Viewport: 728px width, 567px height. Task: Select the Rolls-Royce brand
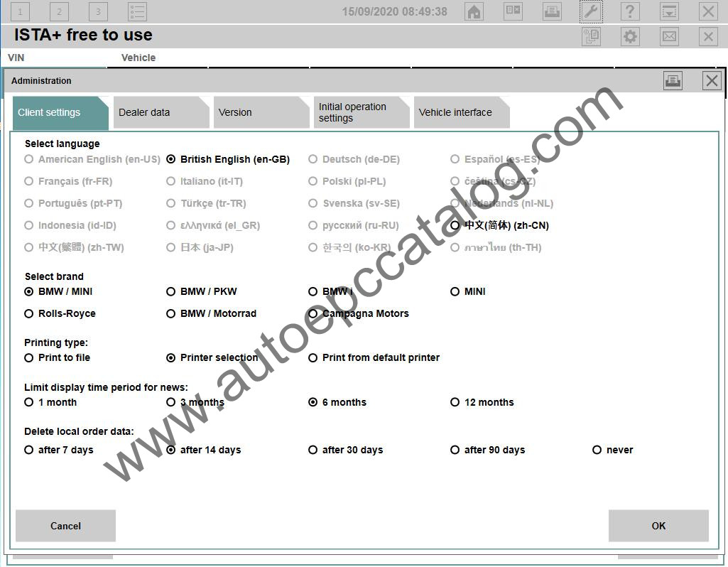pos(60,313)
